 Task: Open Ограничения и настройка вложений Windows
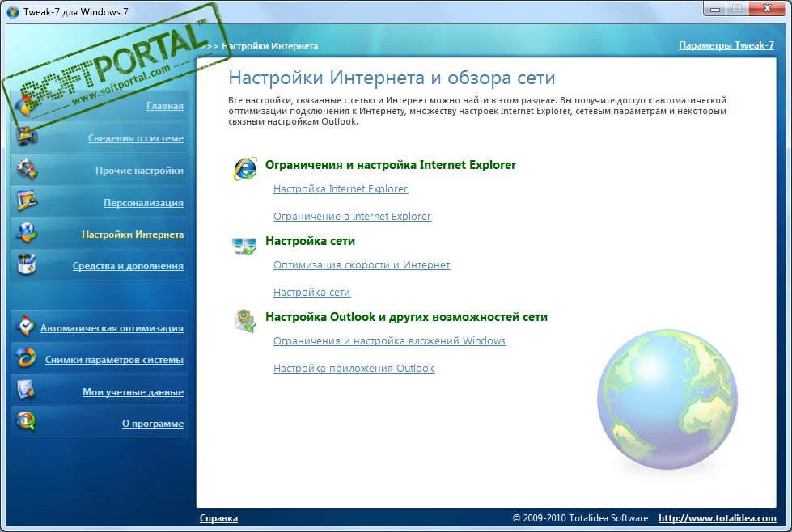[389, 341]
